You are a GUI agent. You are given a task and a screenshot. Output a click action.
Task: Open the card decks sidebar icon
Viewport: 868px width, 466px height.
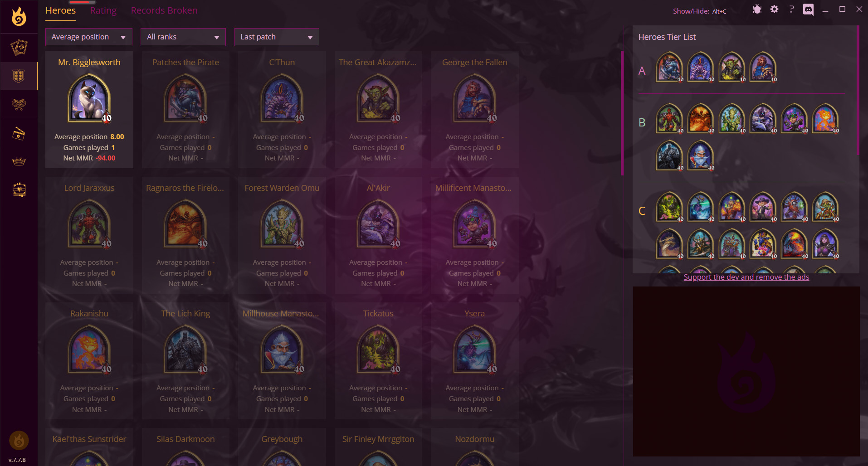[19, 48]
